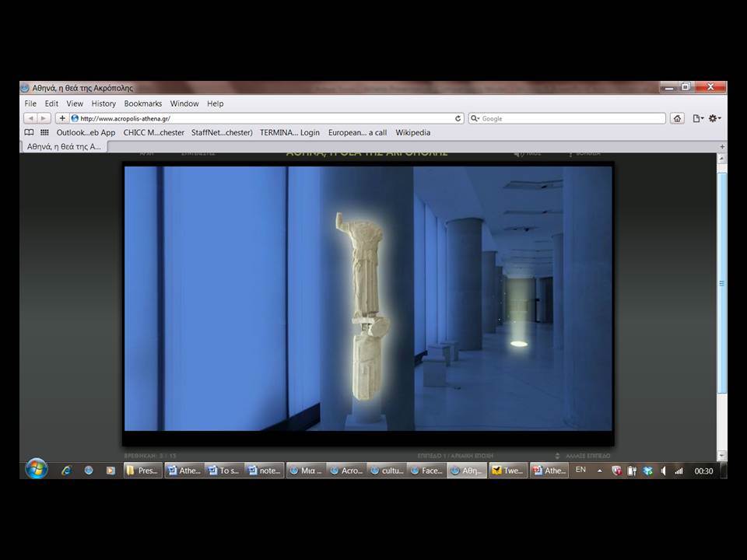Open the browser home page

click(677, 118)
